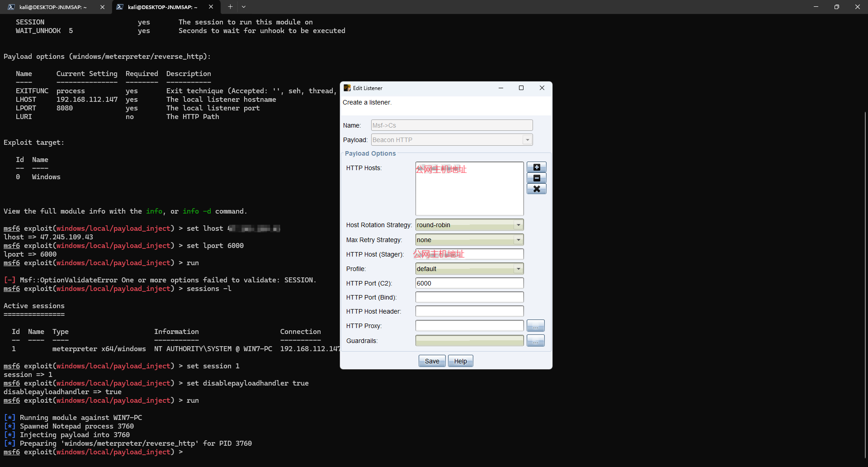Close the second kali terminal tab
This screenshot has width=868, height=467.
[x=211, y=7]
